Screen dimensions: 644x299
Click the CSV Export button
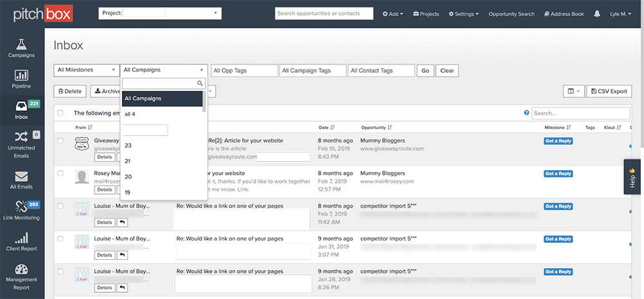609,91
